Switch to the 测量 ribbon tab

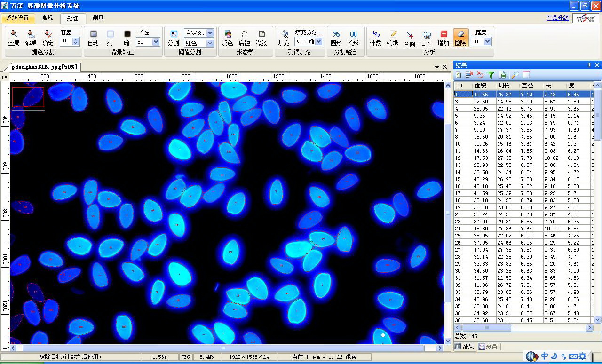pyautogui.click(x=98, y=18)
